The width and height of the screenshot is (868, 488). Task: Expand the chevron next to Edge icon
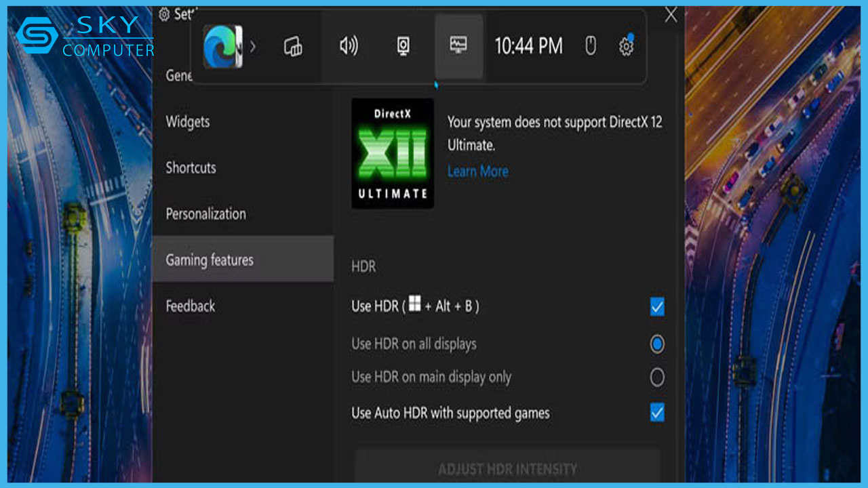(x=253, y=47)
